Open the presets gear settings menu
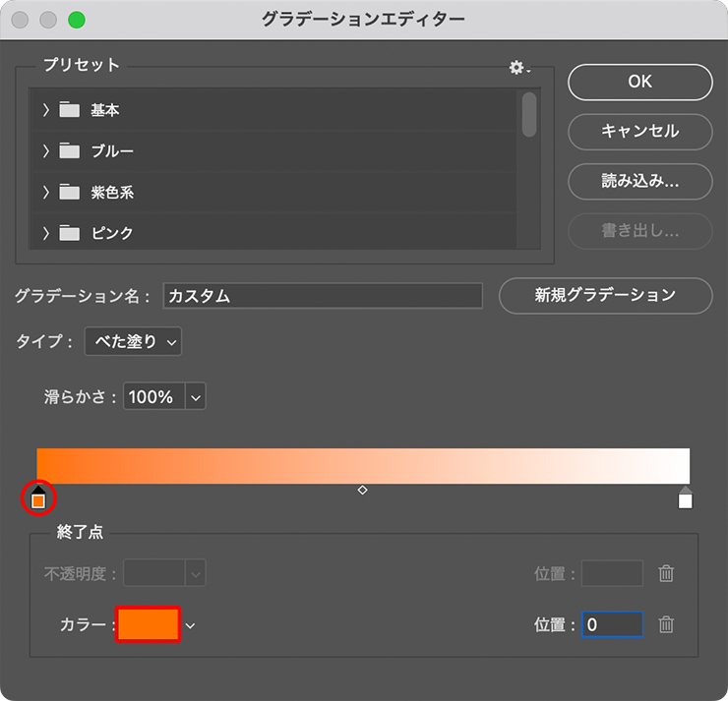The width and height of the screenshot is (728, 701). [518, 68]
